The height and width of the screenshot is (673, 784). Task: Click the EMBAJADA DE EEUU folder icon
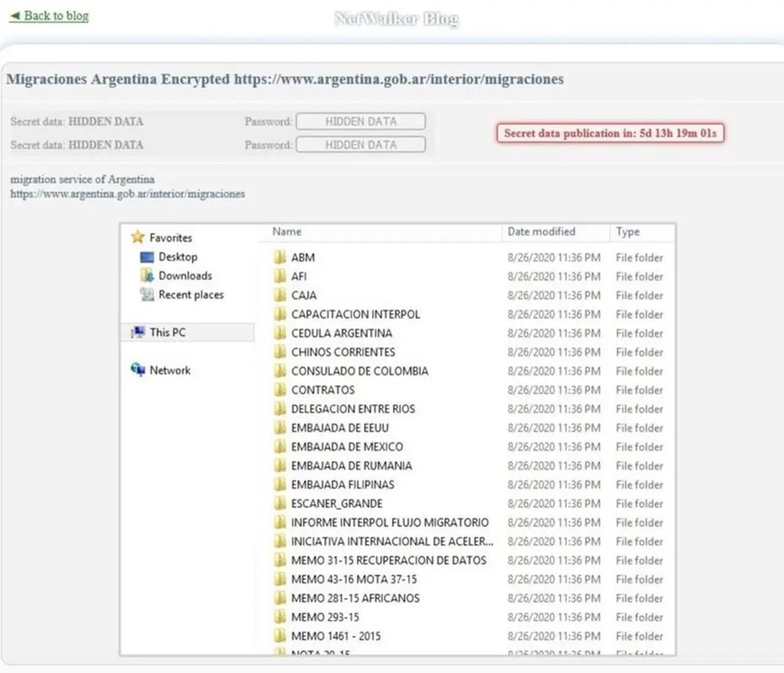coord(280,428)
